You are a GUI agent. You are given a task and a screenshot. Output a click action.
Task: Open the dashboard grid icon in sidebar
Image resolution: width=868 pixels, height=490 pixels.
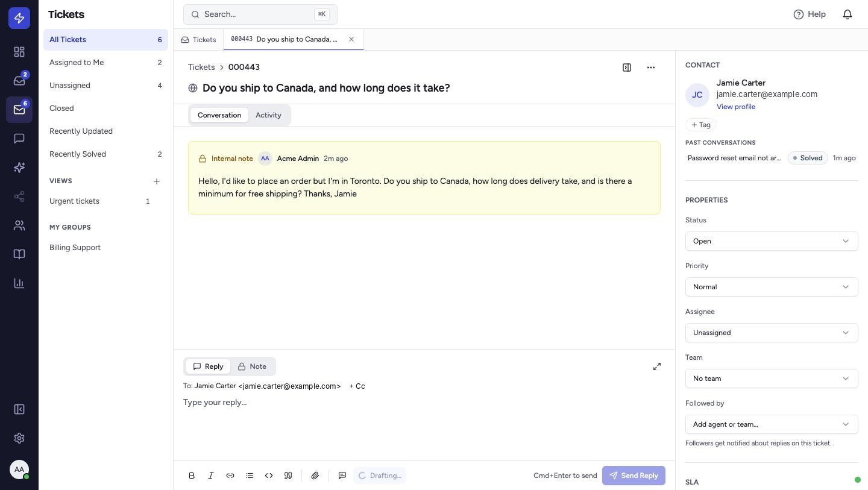(19, 52)
